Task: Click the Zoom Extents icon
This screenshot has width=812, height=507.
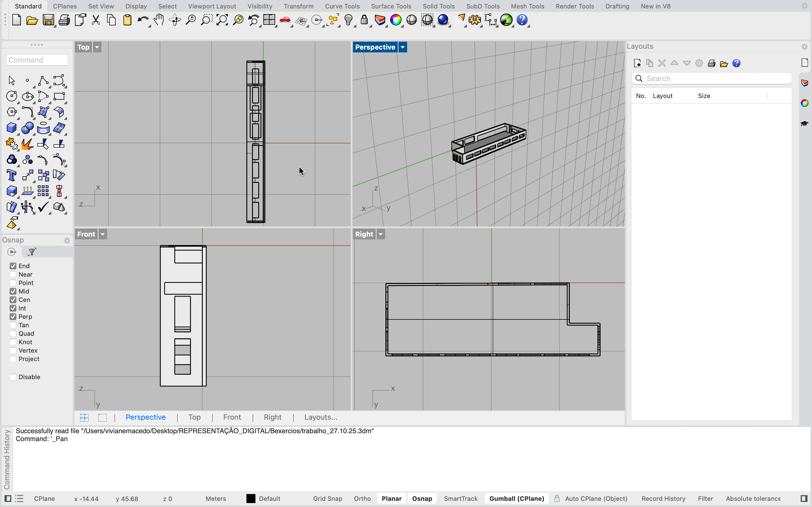Action: pos(222,20)
